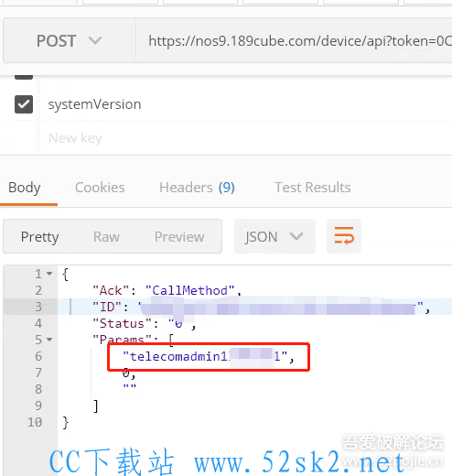Select the Preview view button
Screen dimensions: 452x476
tap(179, 236)
